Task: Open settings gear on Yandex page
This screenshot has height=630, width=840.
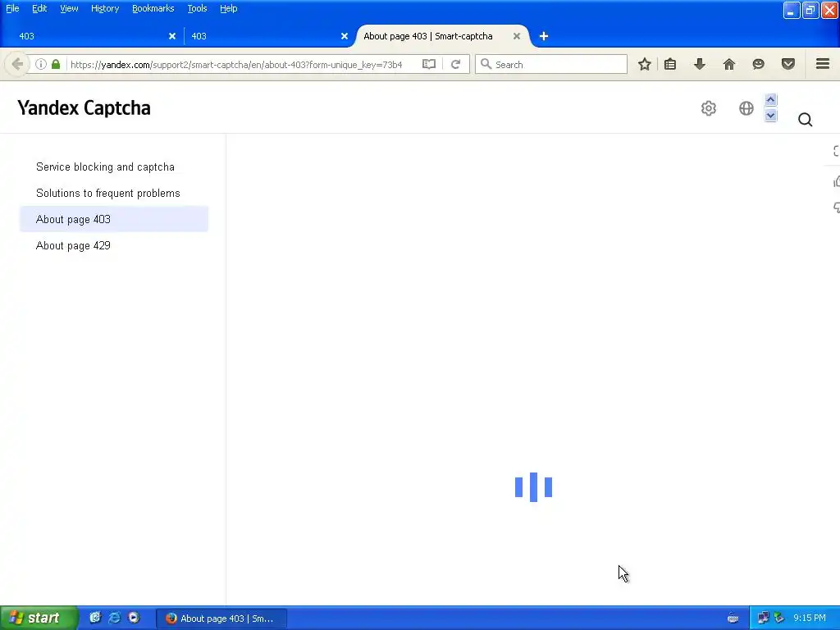Action: pyautogui.click(x=709, y=108)
